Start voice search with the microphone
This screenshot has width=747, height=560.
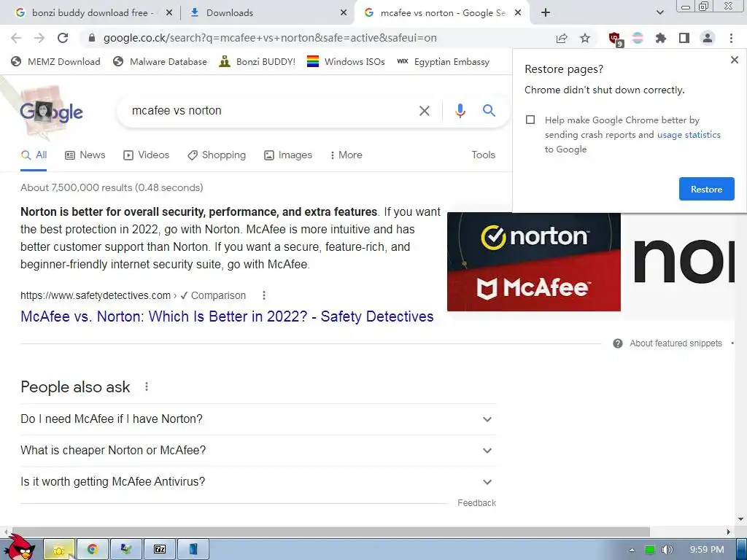[460, 111]
